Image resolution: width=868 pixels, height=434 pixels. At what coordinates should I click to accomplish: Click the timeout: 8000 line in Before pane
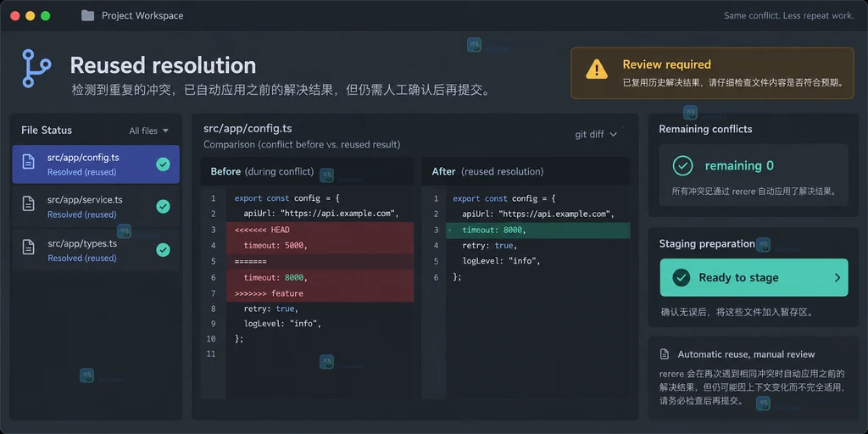[320, 277]
